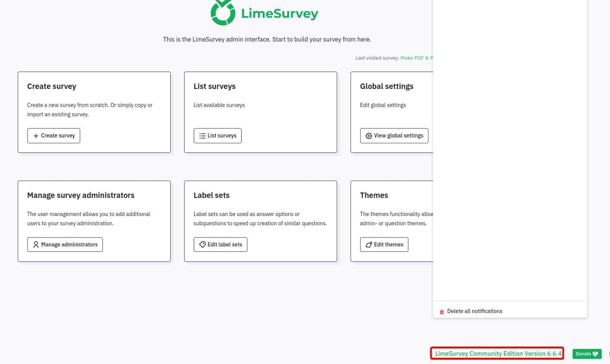Click the 'List available surveys' text
610x364 pixels.
(x=219, y=105)
